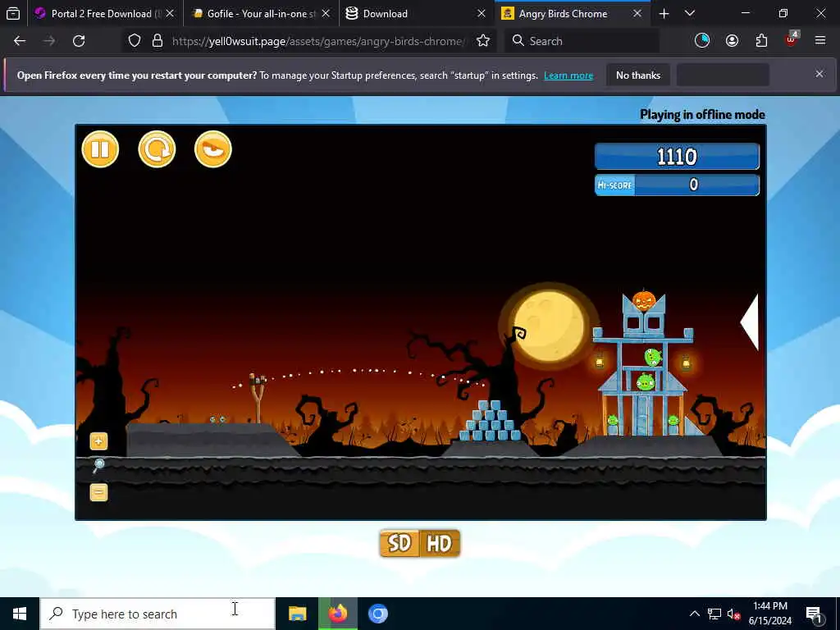Bookmark this page with star icon

pos(483,41)
